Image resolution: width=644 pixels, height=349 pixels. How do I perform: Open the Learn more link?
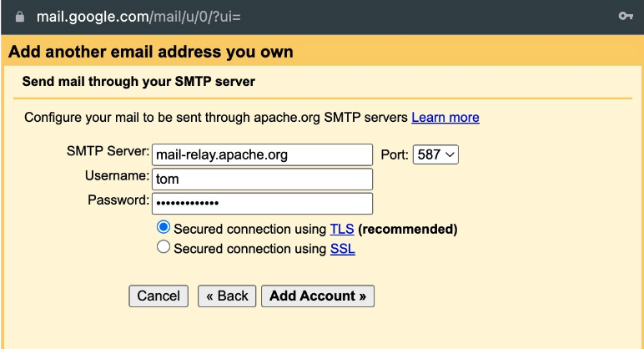(x=445, y=118)
